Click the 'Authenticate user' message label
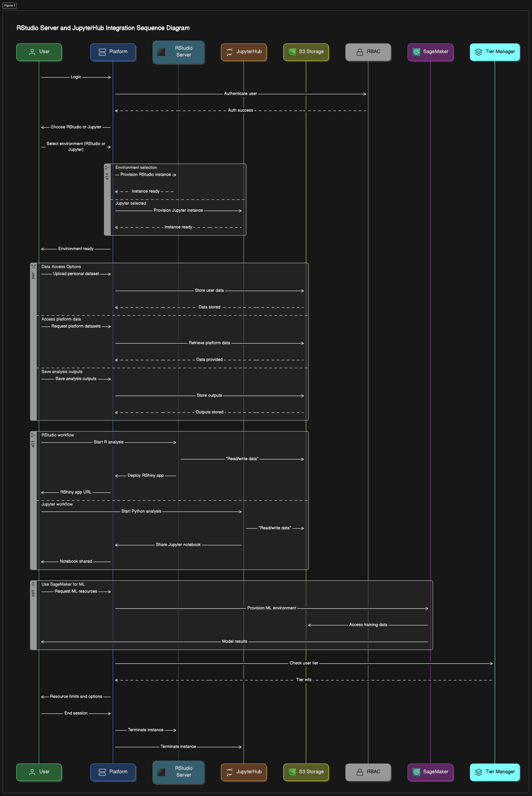532x796 pixels. click(241, 94)
